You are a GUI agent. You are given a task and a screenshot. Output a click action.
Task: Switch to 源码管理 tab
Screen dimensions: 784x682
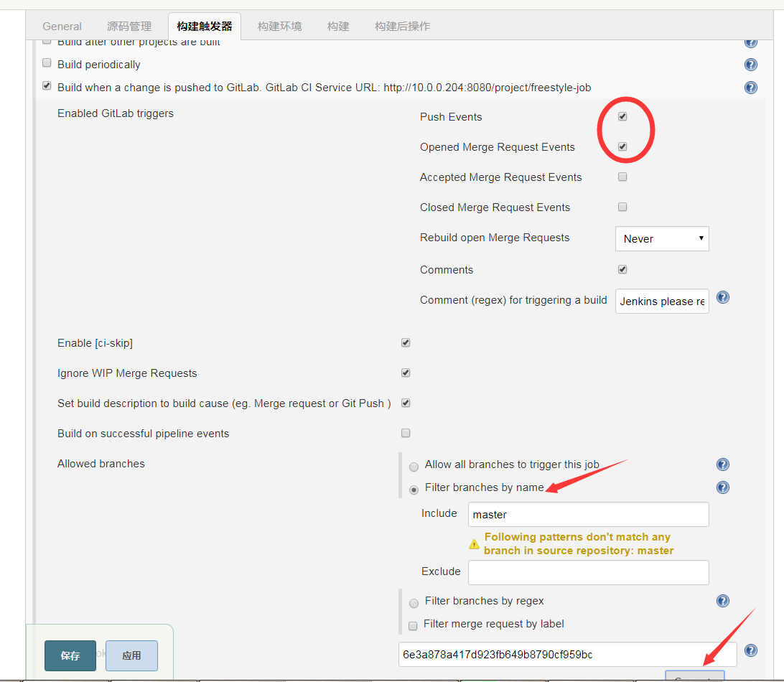point(129,26)
